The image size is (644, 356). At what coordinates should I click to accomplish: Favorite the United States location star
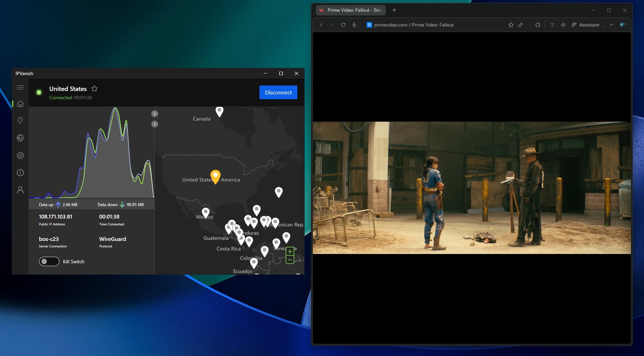(94, 89)
